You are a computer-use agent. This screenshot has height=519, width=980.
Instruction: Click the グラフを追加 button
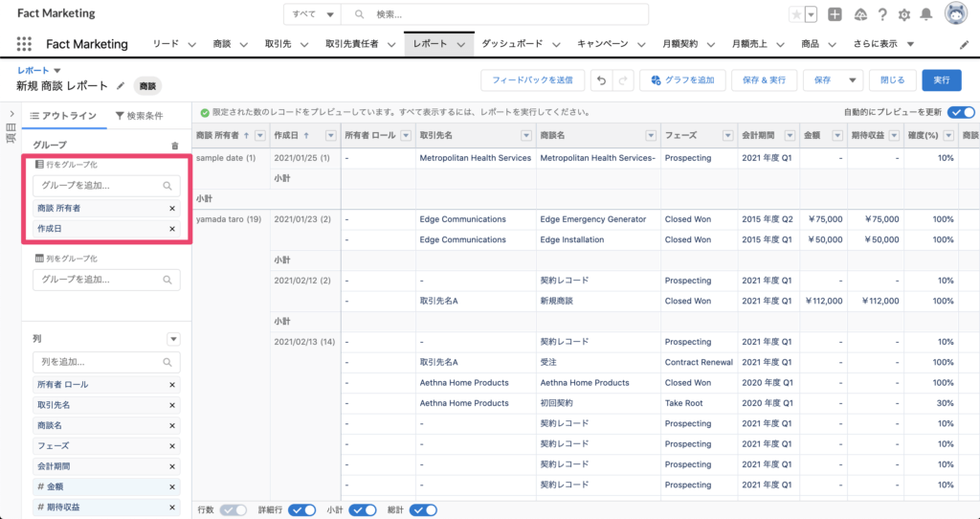tap(682, 80)
